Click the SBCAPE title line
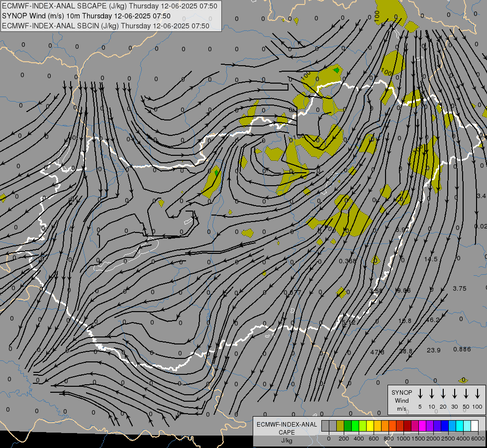The height and width of the screenshot is (448, 487). pyautogui.click(x=109, y=6)
